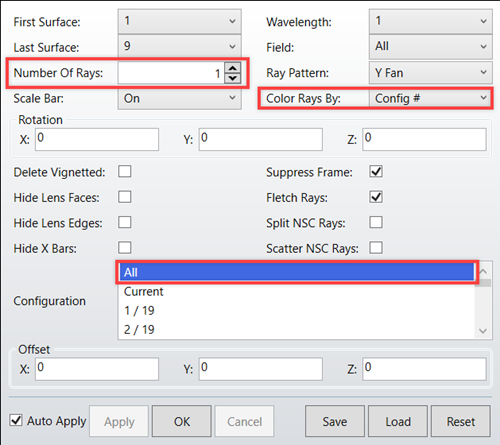This screenshot has width=500, height=445.
Task: Increment Number Of Rays with up arrow
Action: 232,68
